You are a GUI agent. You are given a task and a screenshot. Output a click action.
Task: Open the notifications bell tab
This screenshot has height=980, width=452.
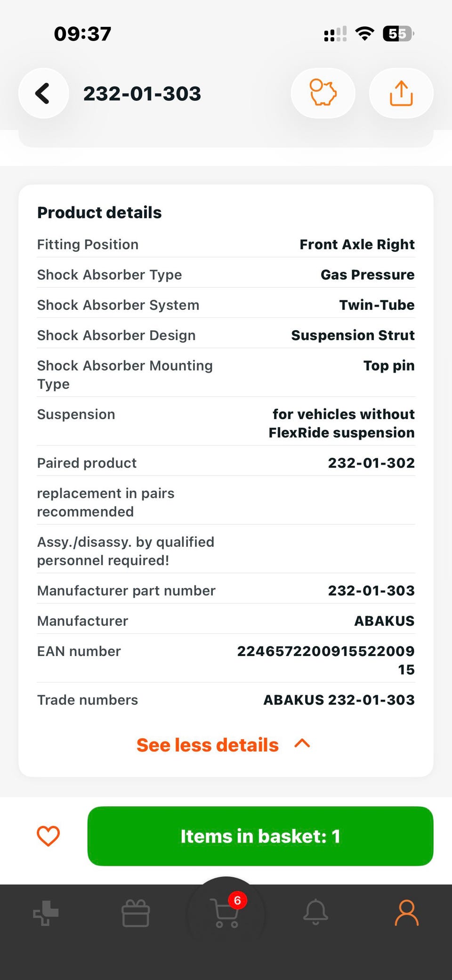point(315,912)
